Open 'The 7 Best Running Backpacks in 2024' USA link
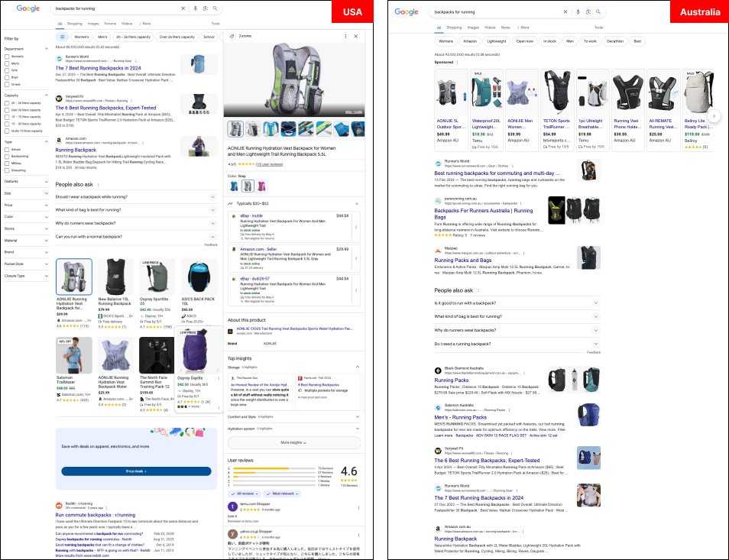Screen dimensions: 729x560 pyautogui.click(x=98, y=68)
